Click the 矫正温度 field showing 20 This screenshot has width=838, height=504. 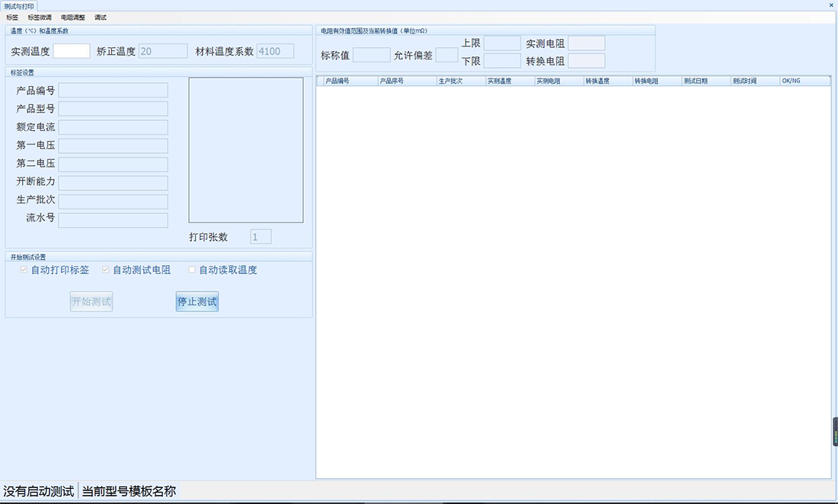click(163, 51)
